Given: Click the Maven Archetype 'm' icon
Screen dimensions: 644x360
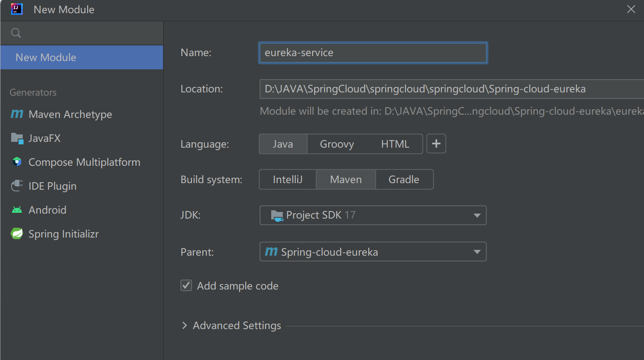Looking at the screenshot, I should pos(17,114).
